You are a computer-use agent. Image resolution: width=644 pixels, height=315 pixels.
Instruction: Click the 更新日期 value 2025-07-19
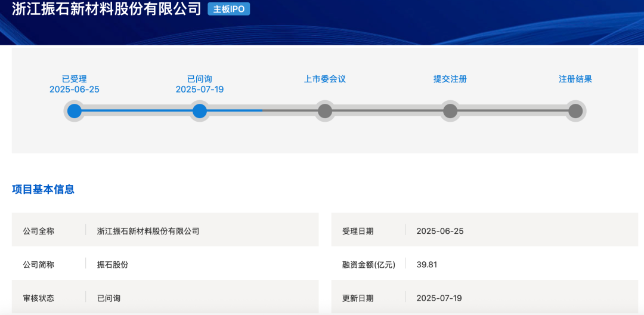pos(439,298)
